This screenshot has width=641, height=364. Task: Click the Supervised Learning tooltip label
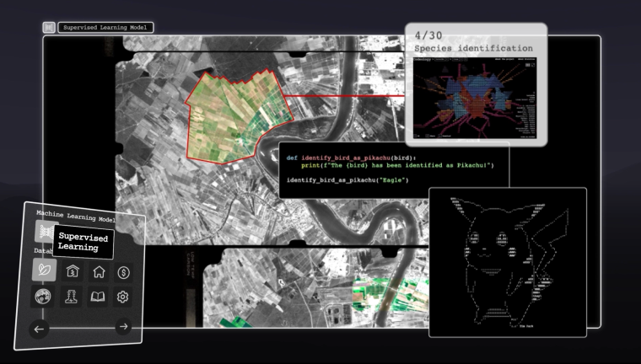click(x=83, y=242)
